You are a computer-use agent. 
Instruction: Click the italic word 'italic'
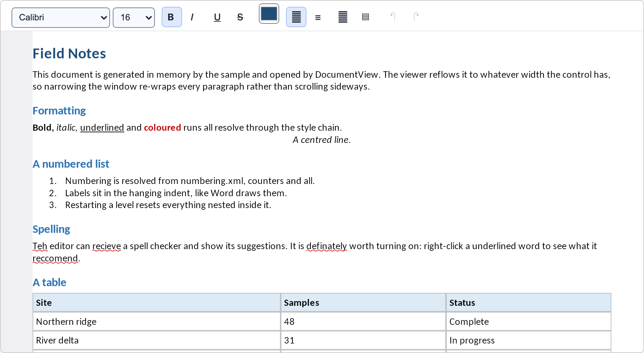(66, 128)
